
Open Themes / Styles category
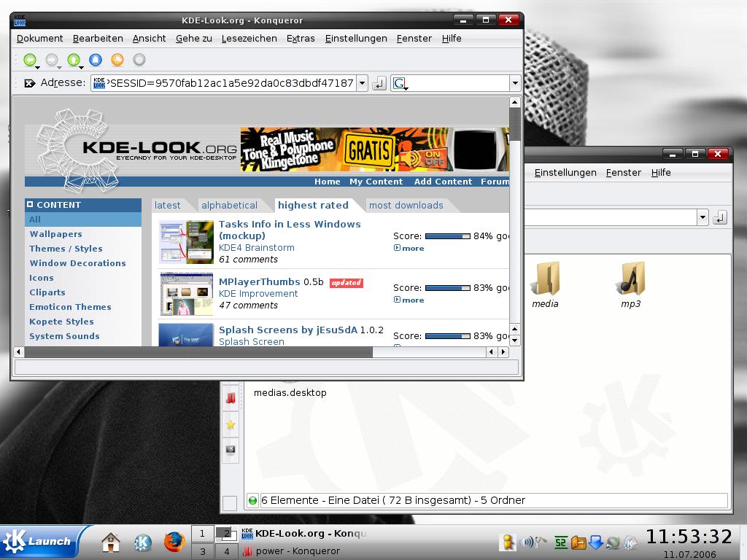[66, 249]
